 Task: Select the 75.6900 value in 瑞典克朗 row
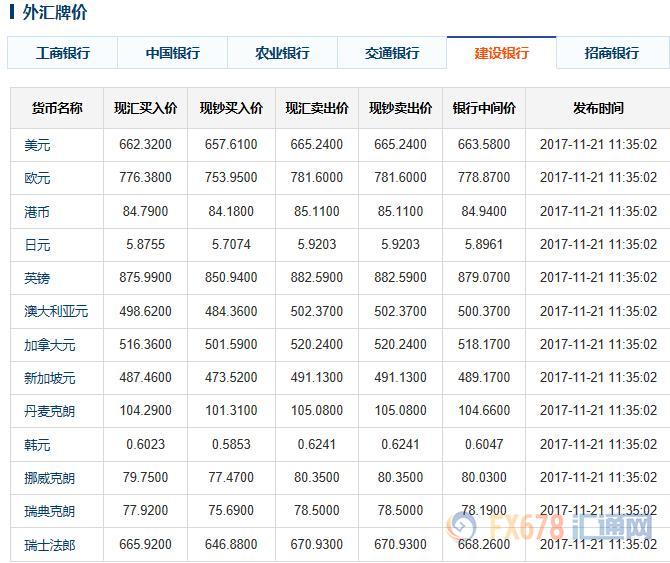tap(231, 510)
